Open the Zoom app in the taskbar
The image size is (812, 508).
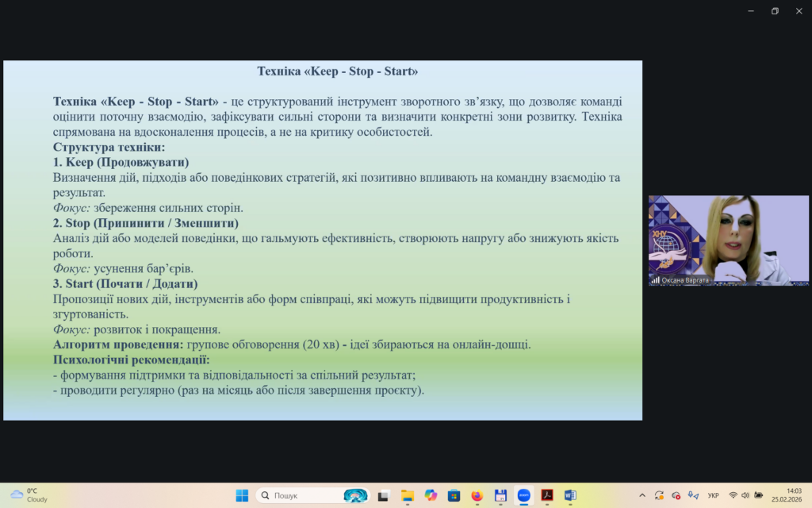pyautogui.click(x=523, y=495)
